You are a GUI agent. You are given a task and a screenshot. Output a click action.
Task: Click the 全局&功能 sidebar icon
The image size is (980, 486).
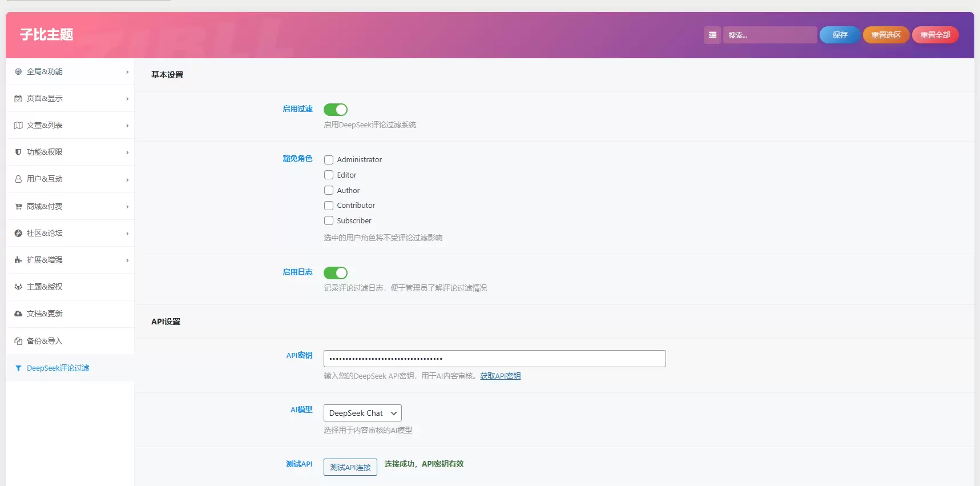click(x=18, y=72)
